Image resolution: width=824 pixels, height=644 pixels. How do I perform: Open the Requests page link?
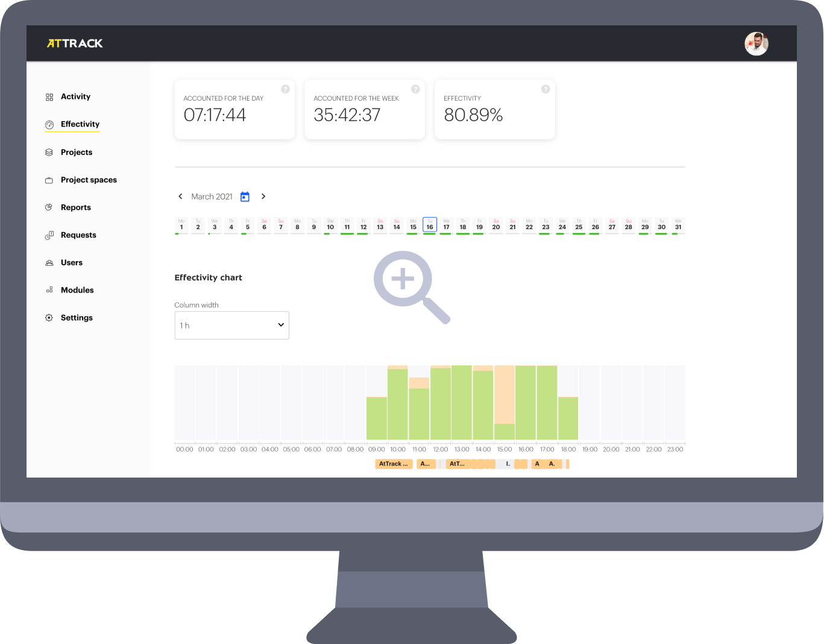[x=78, y=235]
